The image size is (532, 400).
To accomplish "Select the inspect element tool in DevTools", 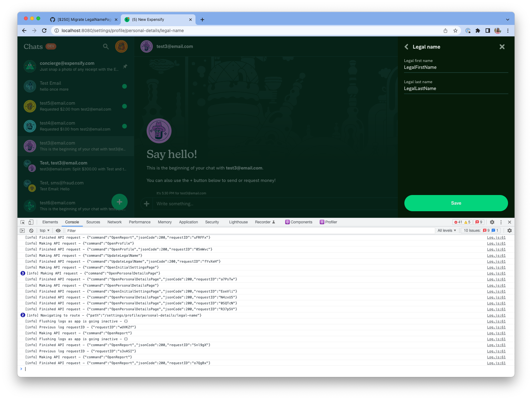I will coord(22,222).
